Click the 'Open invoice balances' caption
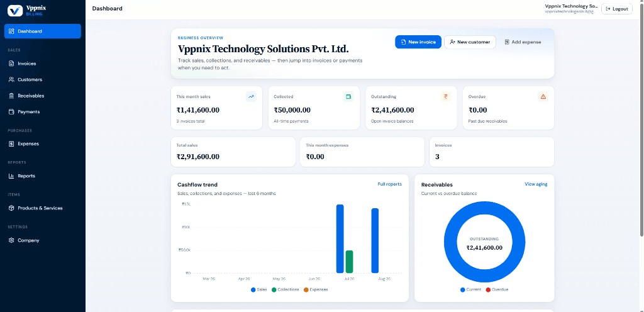The height and width of the screenshot is (312, 644). [x=392, y=121]
